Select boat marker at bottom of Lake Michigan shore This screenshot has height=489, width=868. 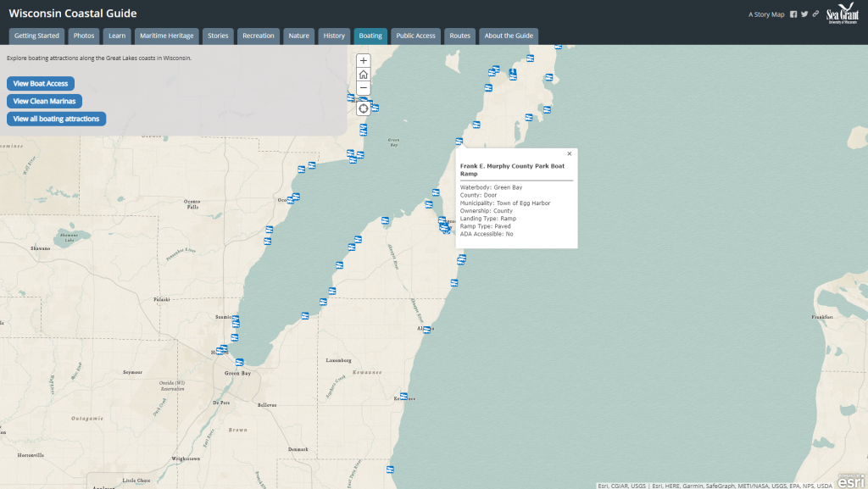390,470
